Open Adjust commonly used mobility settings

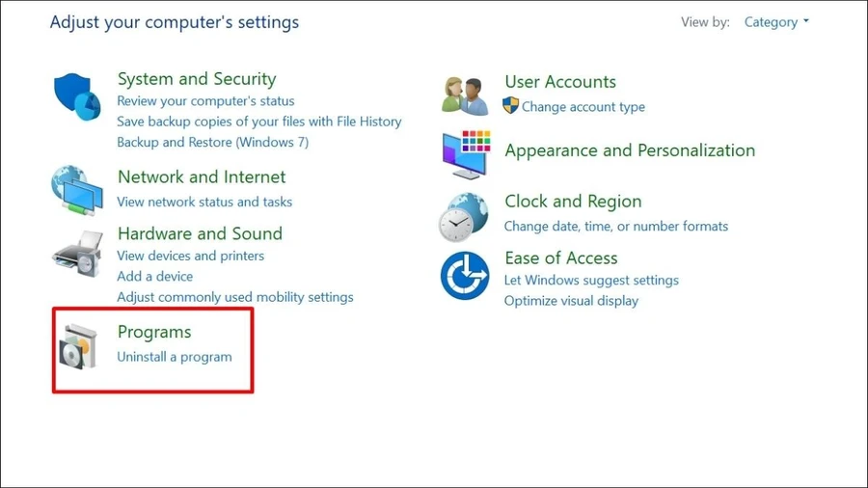(x=235, y=297)
